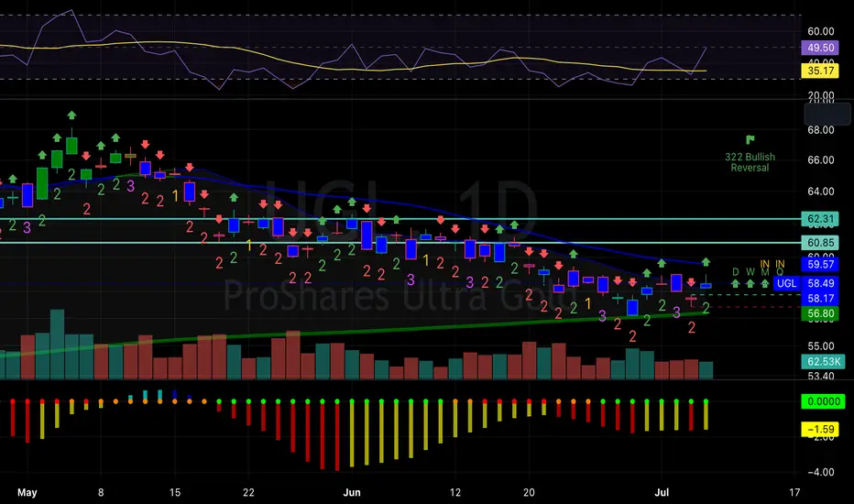Image resolution: width=854 pixels, height=504 pixels.
Task: Click the blue 59.57 moving average label
Action: tap(820, 264)
